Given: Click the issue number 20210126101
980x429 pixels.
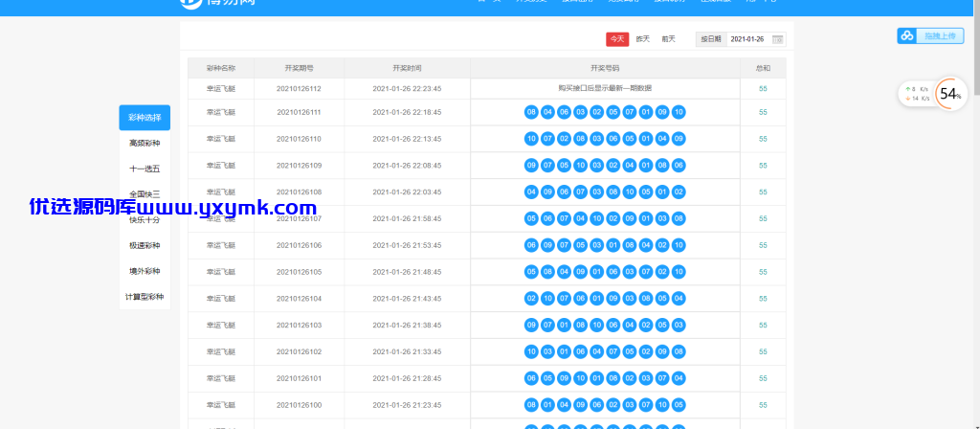Looking at the screenshot, I should coord(299,378).
